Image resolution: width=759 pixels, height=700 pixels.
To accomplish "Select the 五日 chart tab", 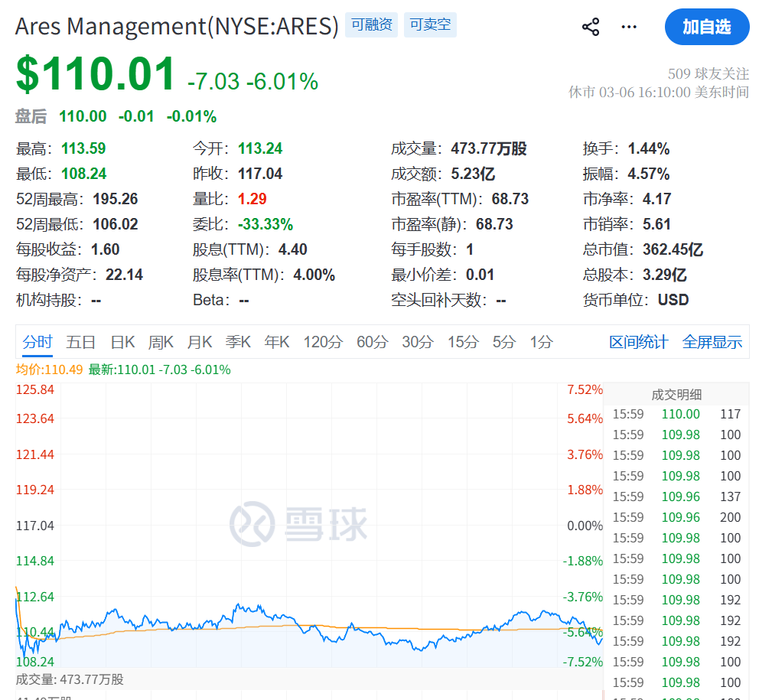I will coord(80,342).
